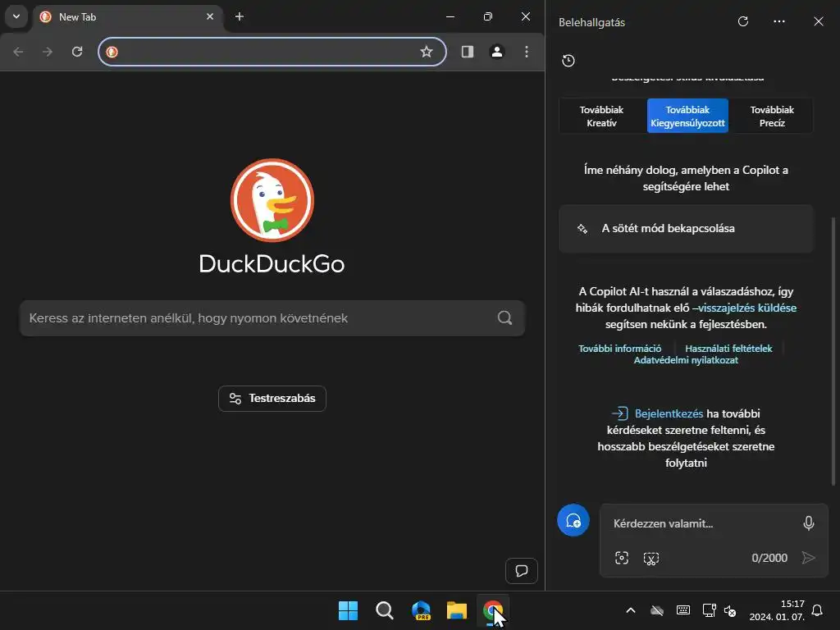Viewport: 840px width, 630px height.
Task: Open the visszajelzés küldése link
Action: pos(747,308)
